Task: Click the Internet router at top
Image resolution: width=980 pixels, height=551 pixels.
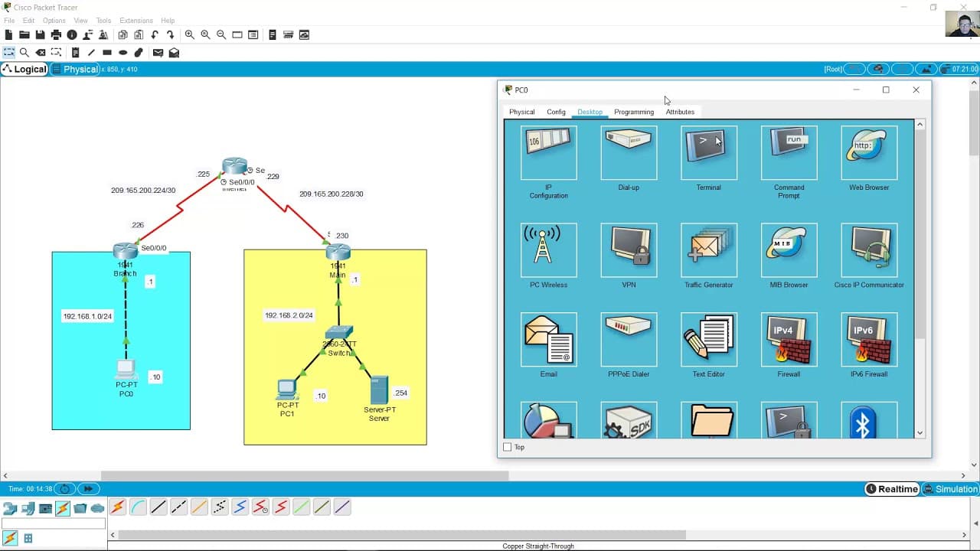Action: [235, 166]
